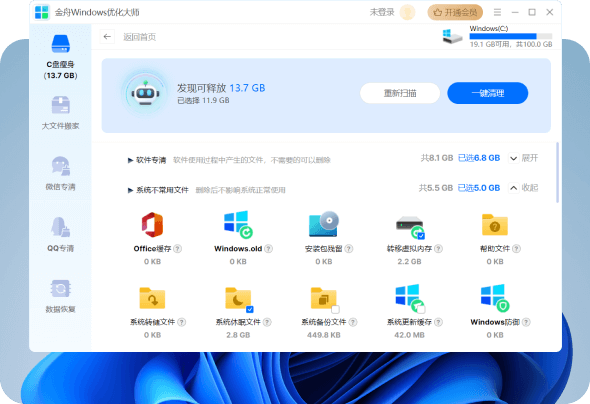Click the app logo in title bar
The image size is (590, 404).
coord(41,12)
